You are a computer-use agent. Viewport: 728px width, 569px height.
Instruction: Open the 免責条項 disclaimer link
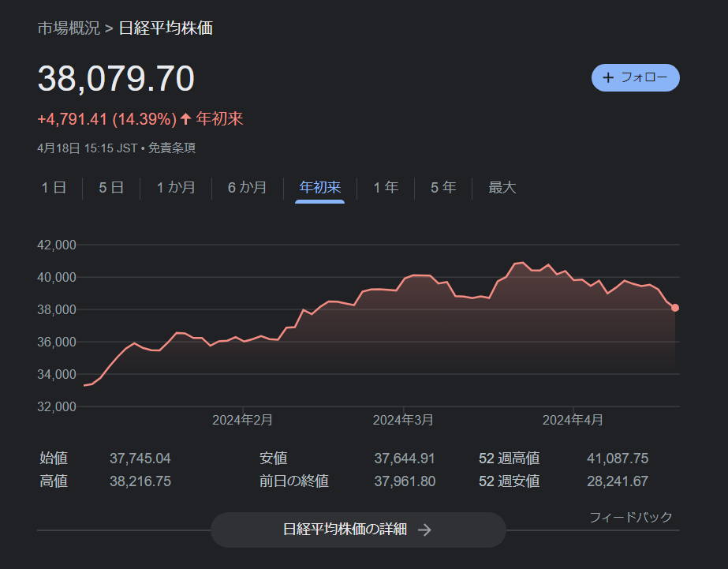click(x=172, y=148)
